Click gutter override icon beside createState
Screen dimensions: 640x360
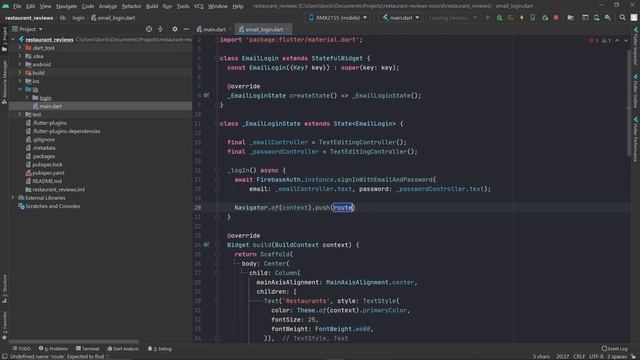tap(206, 96)
